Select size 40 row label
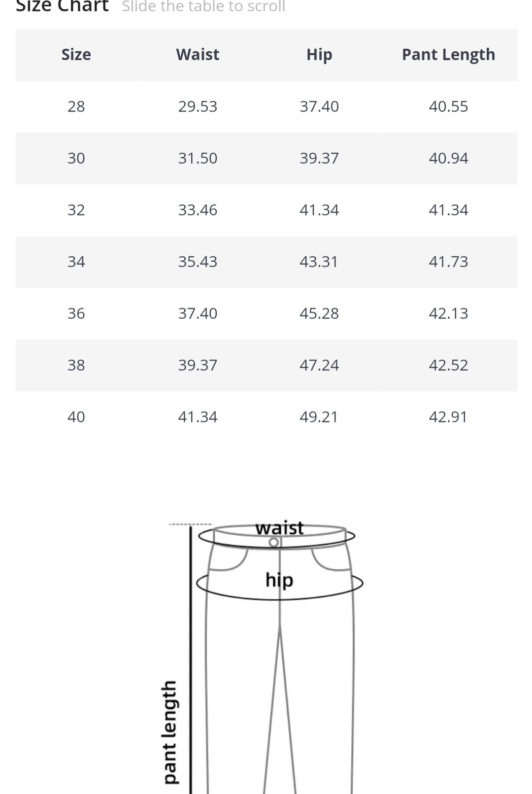 [76, 417]
